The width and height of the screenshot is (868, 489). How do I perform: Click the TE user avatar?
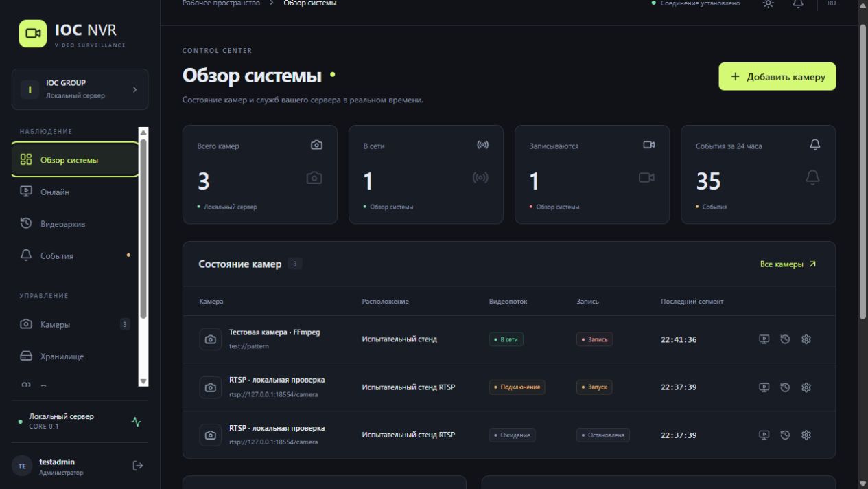point(21,466)
